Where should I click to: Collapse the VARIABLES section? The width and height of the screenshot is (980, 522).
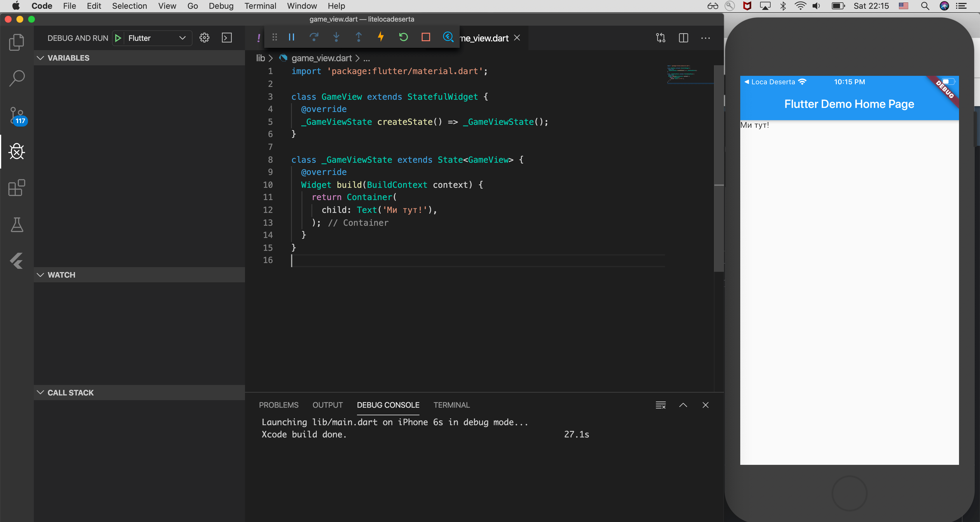pyautogui.click(x=41, y=58)
